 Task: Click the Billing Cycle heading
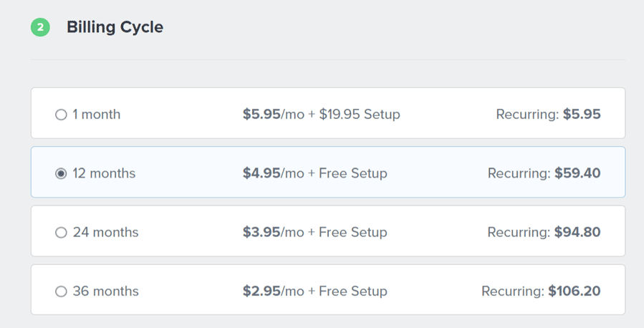[x=115, y=28]
